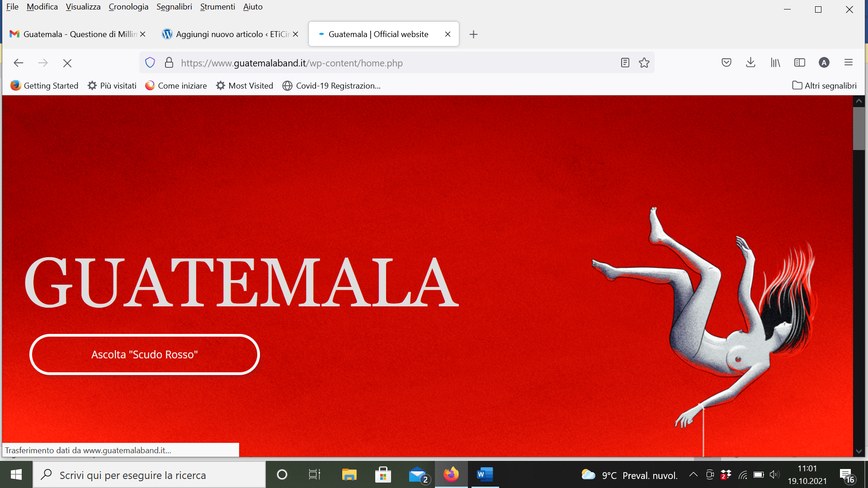Open the Strumenti menu

217,7
